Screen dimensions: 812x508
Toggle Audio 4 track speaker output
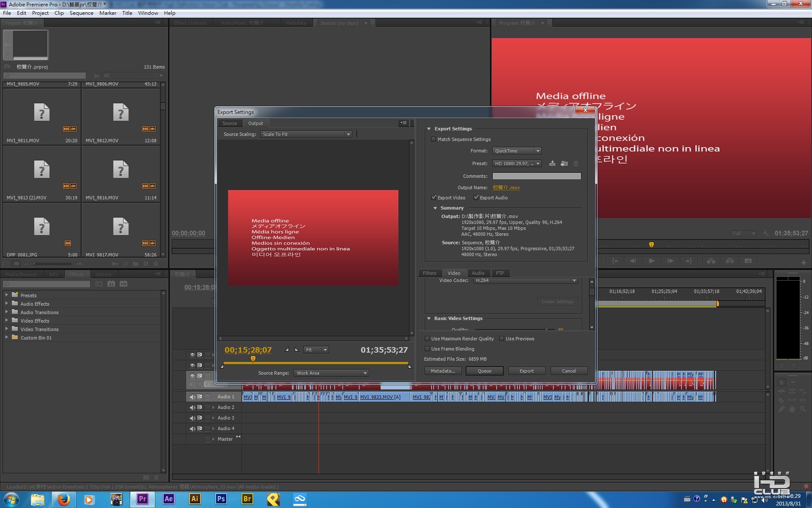[192, 428]
